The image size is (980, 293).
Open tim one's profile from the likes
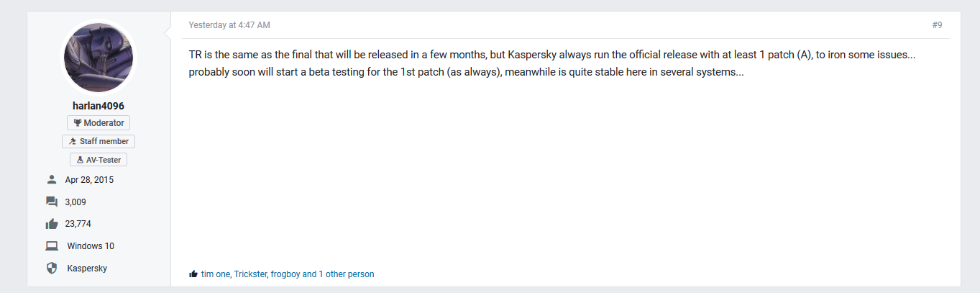(215, 274)
